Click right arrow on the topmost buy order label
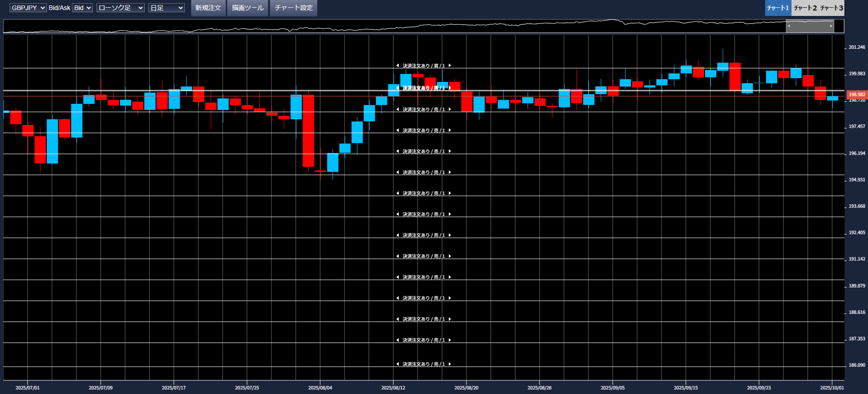Viewport: 868px width, 394px height. point(450,66)
